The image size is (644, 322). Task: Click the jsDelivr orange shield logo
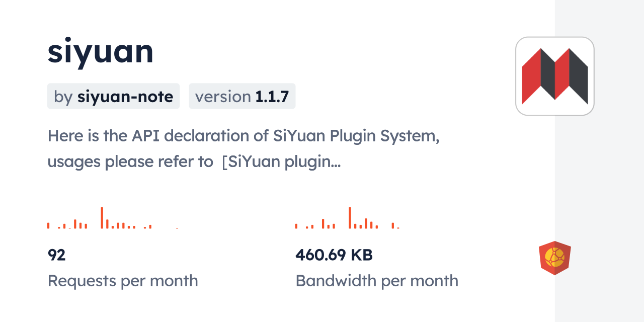tap(554, 258)
